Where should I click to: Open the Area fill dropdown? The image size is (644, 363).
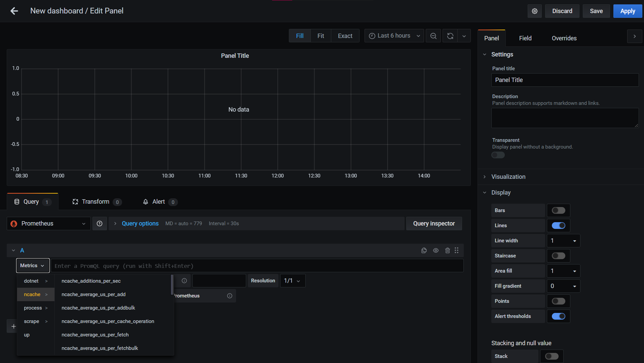564,271
